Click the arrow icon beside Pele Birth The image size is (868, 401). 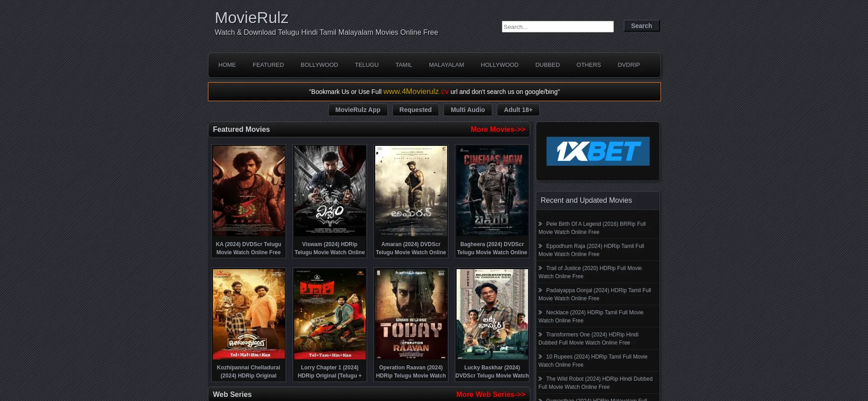point(540,224)
